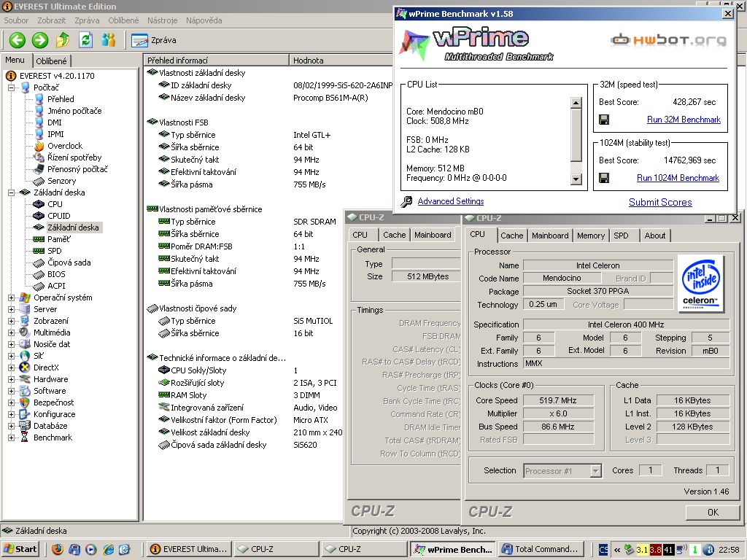Click the Hodnota column header
The image size is (747, 560).
click(341, 61)
